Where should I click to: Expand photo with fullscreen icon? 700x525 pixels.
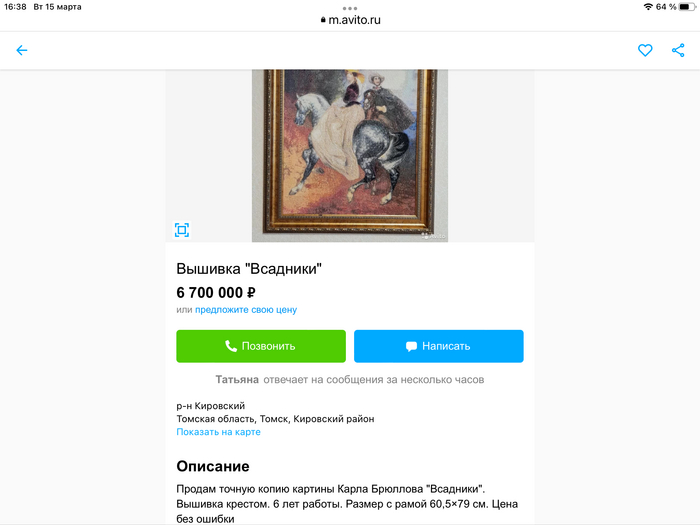tap(182, 230)
